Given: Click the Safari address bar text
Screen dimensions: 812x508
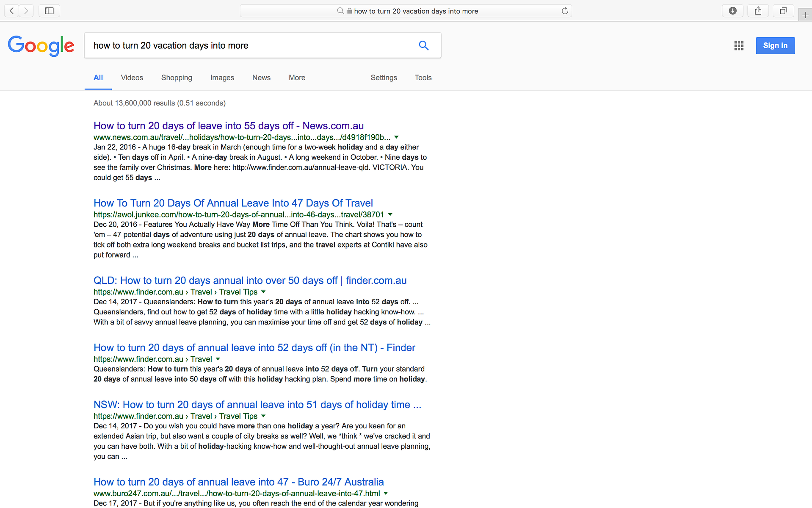Looking at the screenshot, I should click(x=416, y=11).
